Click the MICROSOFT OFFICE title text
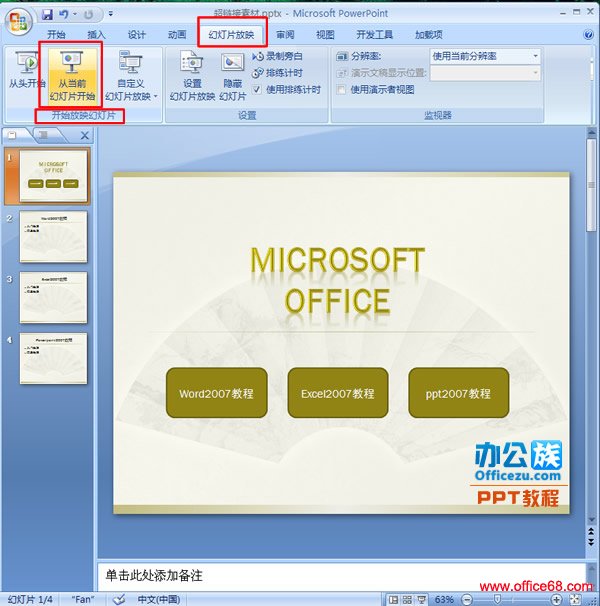Viewport: 600px width, 606px height. click(x=338, y=280)
